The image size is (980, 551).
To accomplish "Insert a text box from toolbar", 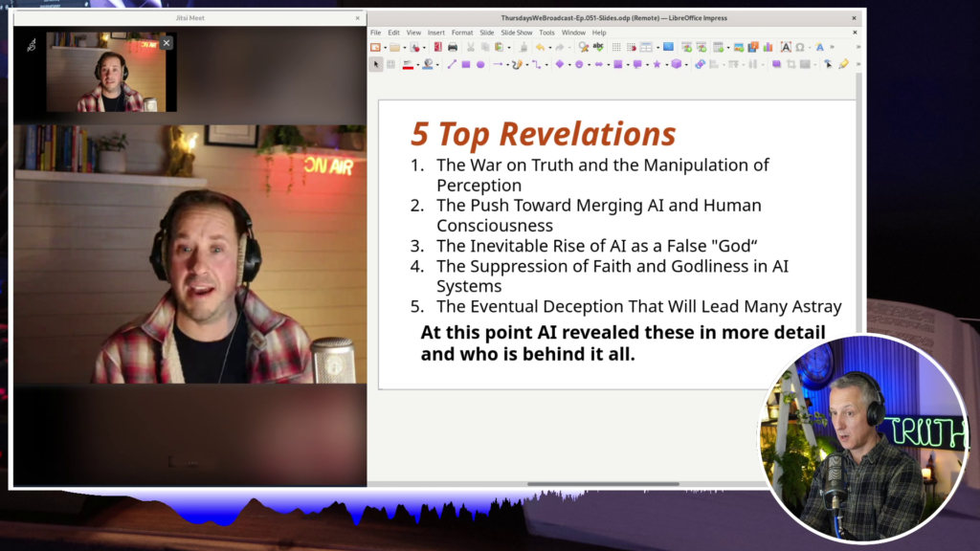I will (786, 47).
